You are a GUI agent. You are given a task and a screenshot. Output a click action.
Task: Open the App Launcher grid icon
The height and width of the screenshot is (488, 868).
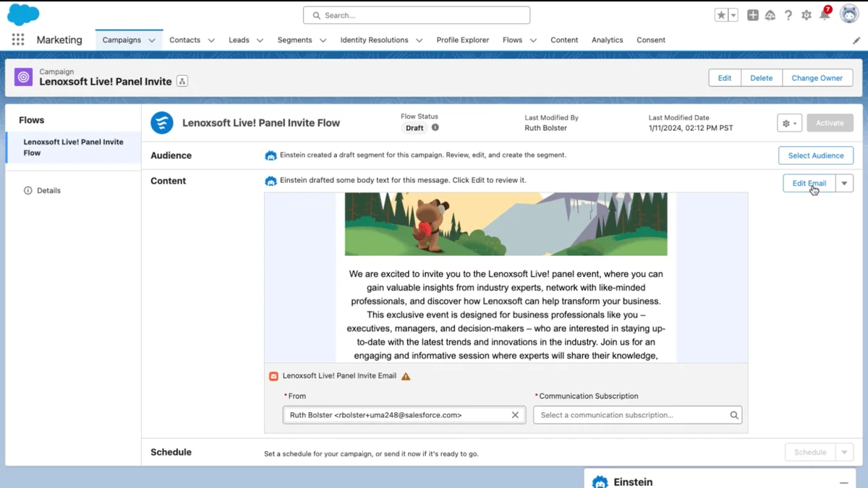pos(18,40)
